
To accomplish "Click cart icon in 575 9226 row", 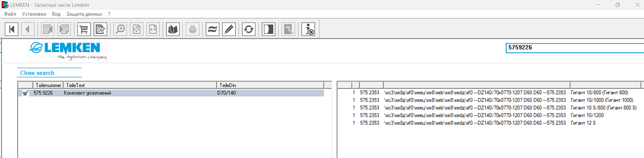I will pyautogui.click(x=25, y=93).
